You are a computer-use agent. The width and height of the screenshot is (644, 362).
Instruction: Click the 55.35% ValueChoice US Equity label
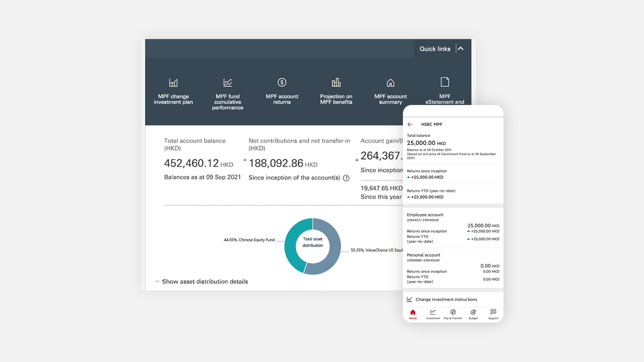tap(377, 250)
